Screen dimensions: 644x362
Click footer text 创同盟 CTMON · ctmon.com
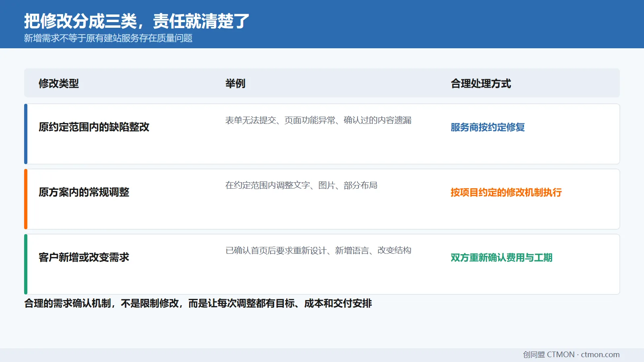point(571,354)
